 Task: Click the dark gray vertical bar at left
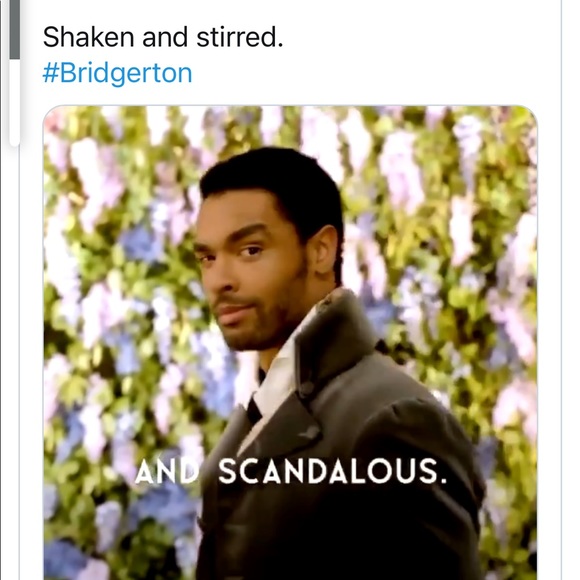coord(14,30)
